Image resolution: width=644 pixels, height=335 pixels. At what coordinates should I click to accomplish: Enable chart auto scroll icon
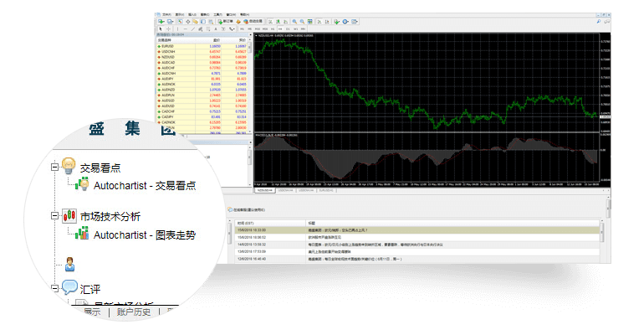[x=319, y=22]
